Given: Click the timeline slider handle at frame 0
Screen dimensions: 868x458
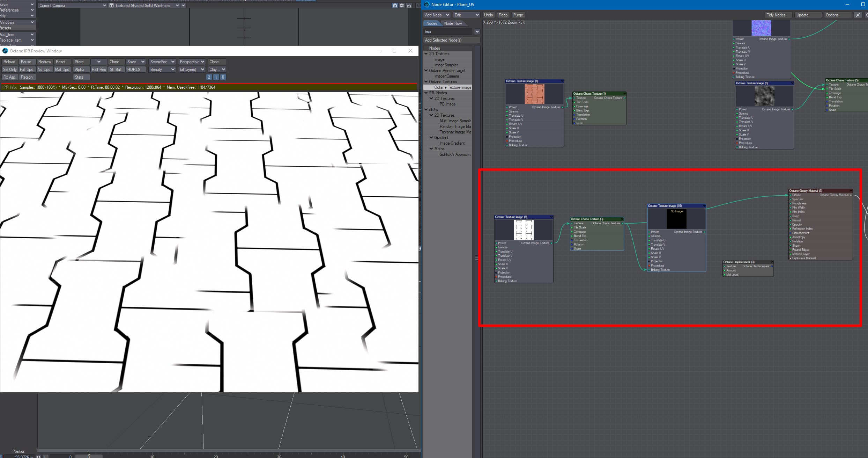Looking at the screenshot, I should tap(89, 456).
